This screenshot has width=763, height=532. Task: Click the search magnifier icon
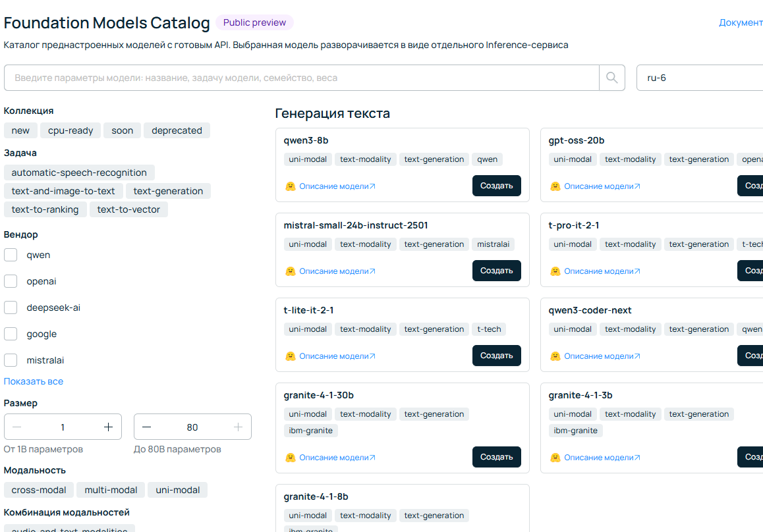tap(611, 78)
